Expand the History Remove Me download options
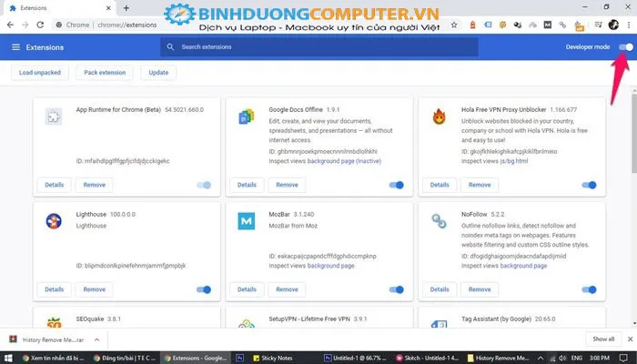 click(96, 339)
